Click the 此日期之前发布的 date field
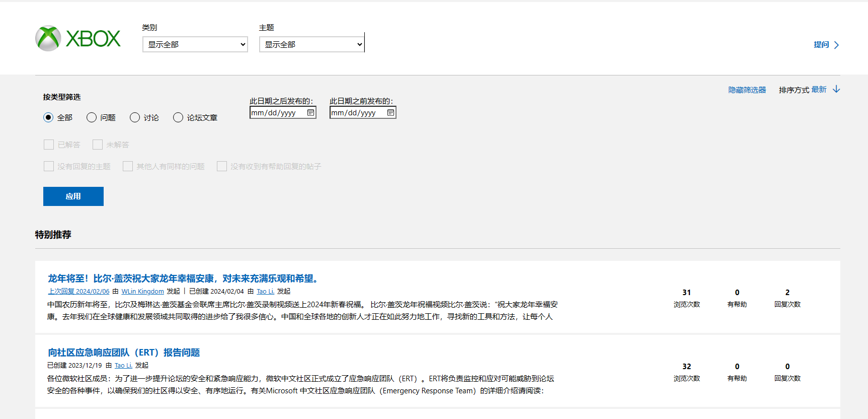 click(x=363, y=113)
